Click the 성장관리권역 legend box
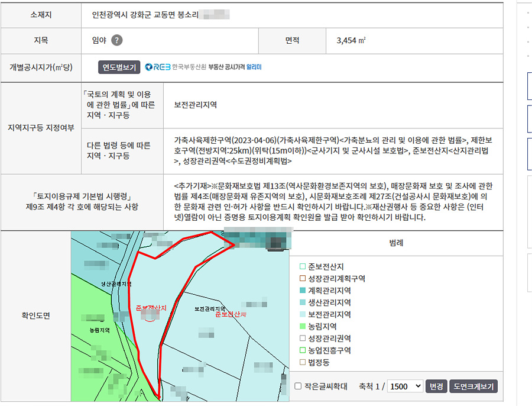 click(303, 339)
